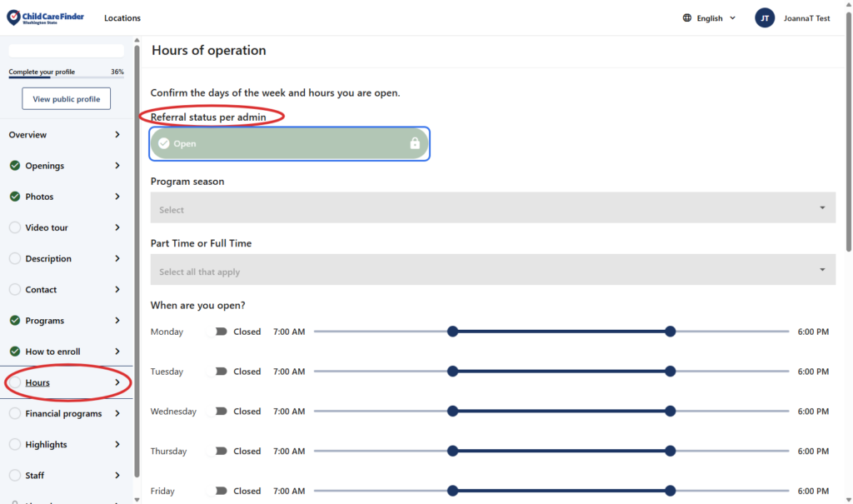Toggle Wednesday open/closed switch
The height and width of the screenshot is (504, 853).
(220, 412)
